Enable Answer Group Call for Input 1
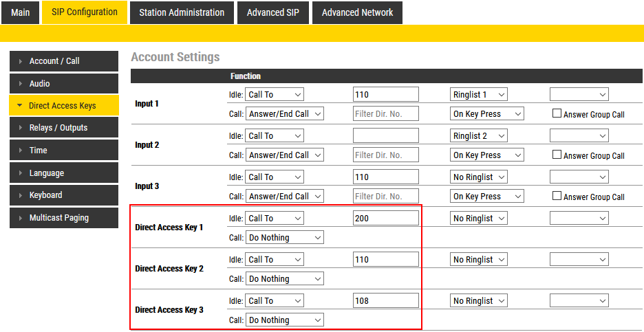This screenshot has height=332, width=644. click(x=557, y=114)
